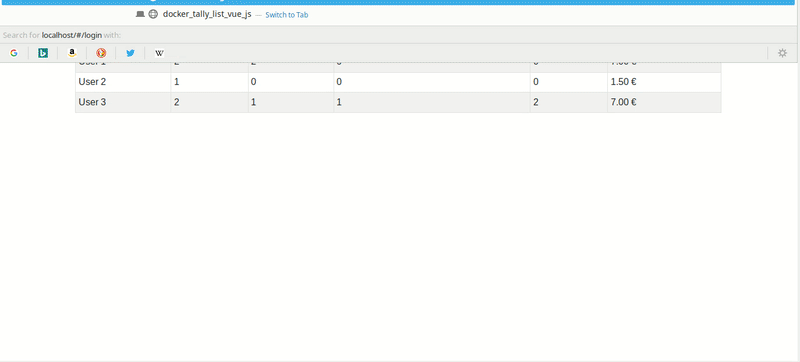Search with Google engine icon
Viewport: 800px width, 362px height.
tap(14, 53)
